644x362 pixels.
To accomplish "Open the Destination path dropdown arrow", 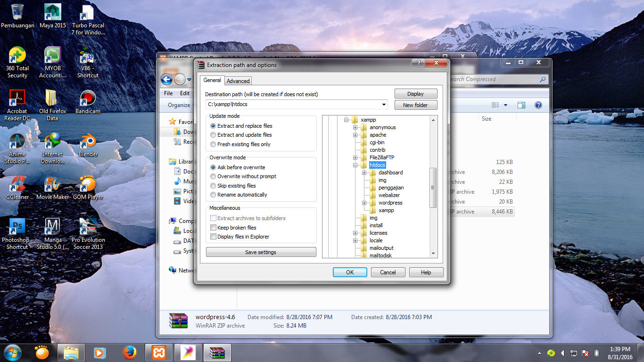I will tap(384, 105).
